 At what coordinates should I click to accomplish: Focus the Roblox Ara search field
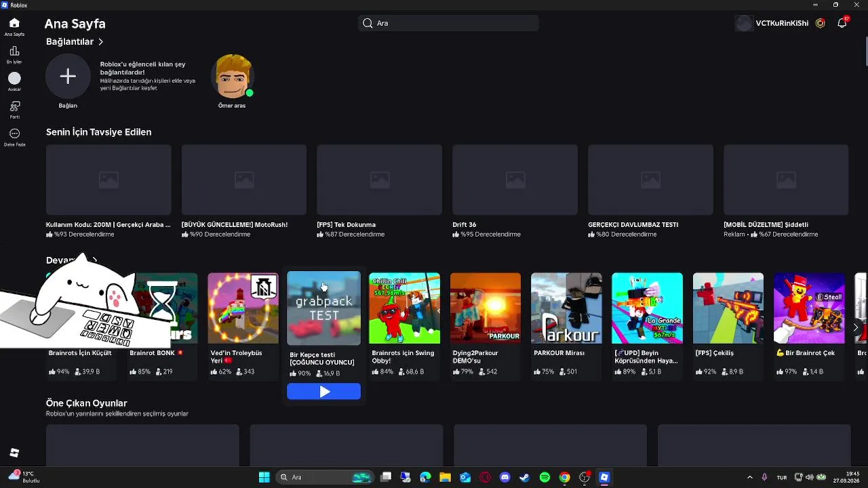pyautogui.click(x=448, y=23)
